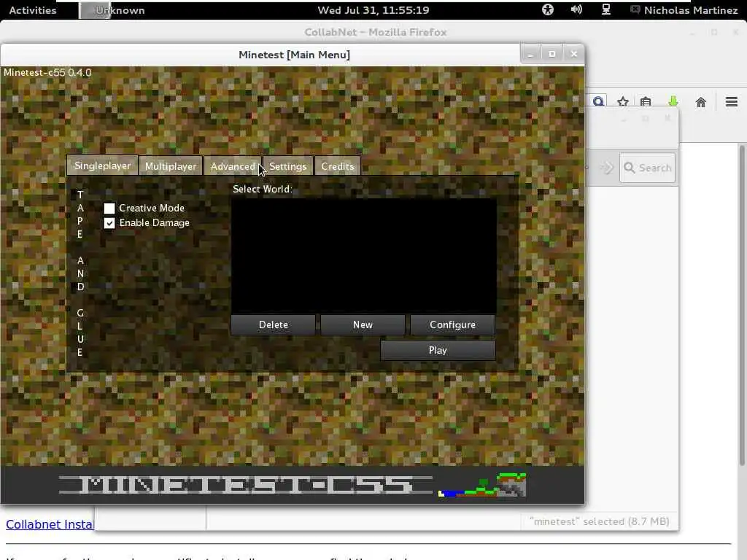Click the Configure world button
This screenshot has height=560, width=747.
(x=452, y=324)
